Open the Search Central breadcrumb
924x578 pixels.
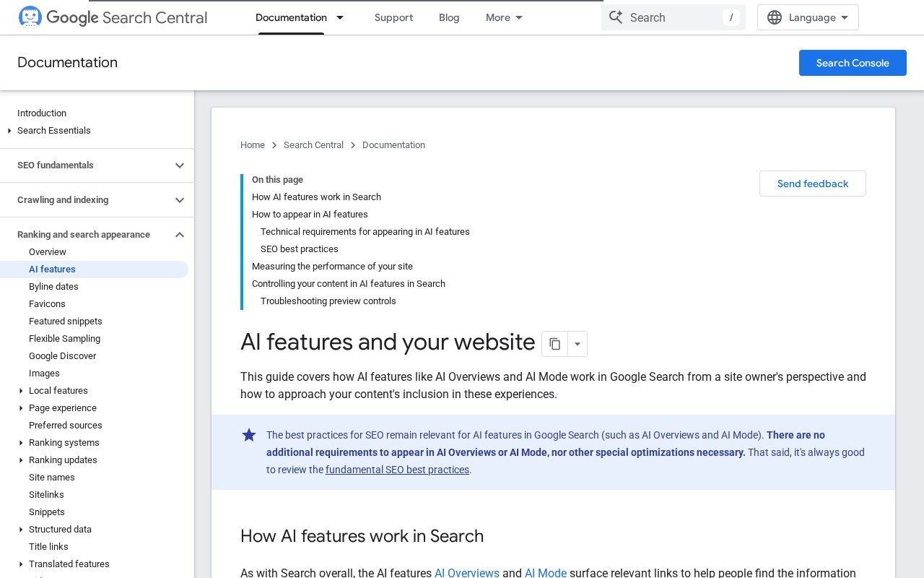pyautogui.click(x=313, y=145)
